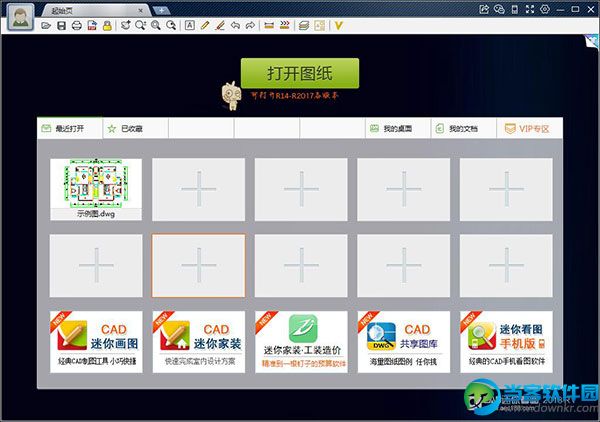
Task: Open the CAD 迷你家装 promo card
Action: 199,342
